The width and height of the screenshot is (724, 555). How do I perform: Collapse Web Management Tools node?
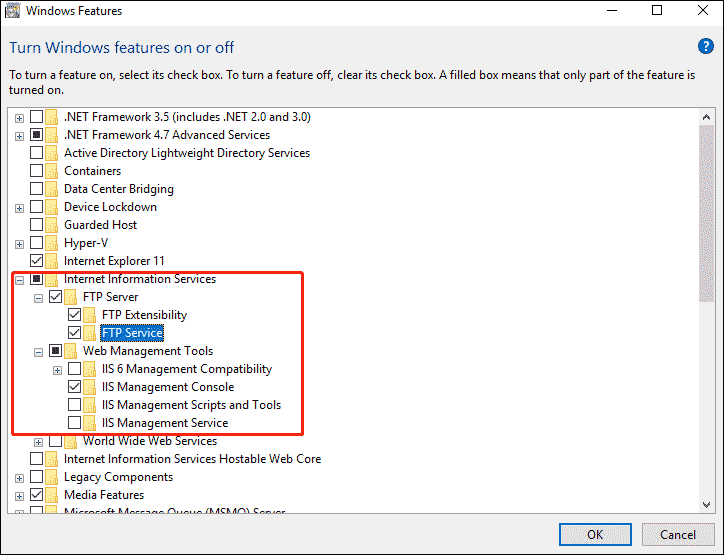coord(38,352)
